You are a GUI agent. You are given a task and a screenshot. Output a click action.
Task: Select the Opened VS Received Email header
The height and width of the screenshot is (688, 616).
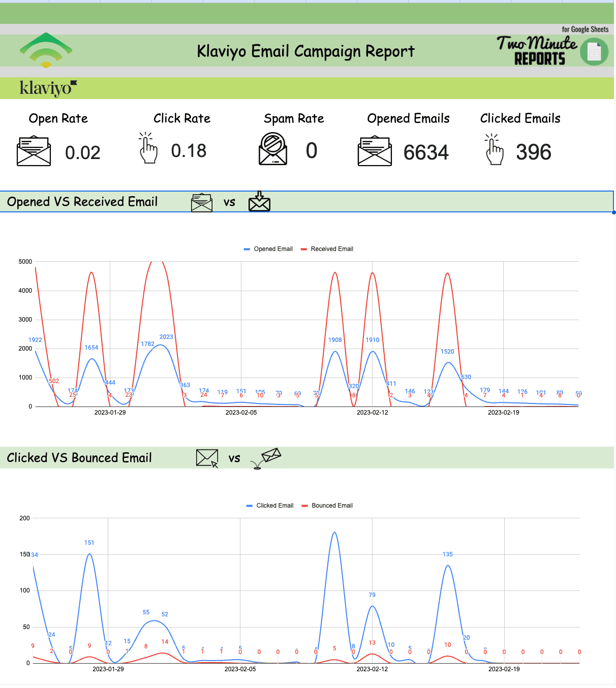82,202
